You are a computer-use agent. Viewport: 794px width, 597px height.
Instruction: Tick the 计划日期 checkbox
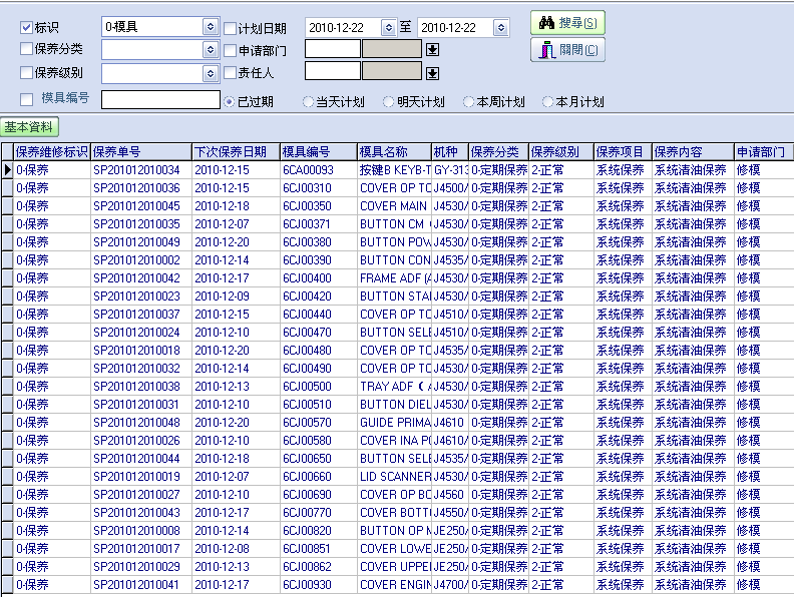point(230,28)
